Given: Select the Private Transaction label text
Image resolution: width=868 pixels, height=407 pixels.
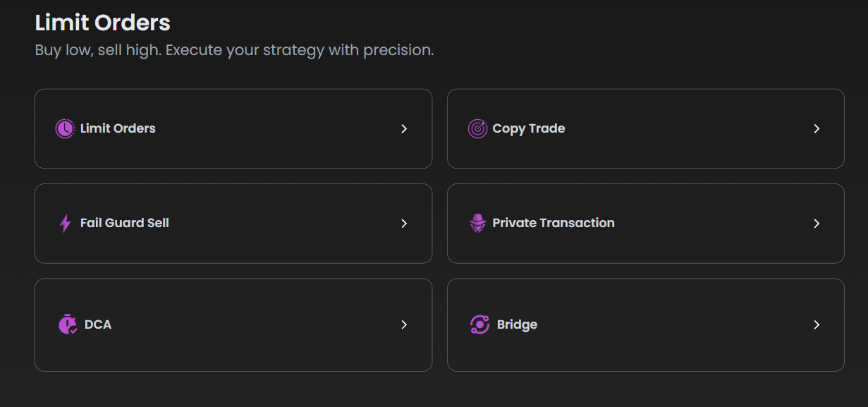Looking at the screenshot, I should pos(554,223).
